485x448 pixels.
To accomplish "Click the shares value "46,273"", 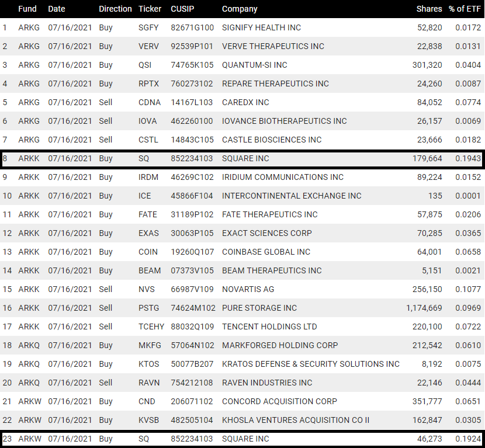I will coord(429,439).
